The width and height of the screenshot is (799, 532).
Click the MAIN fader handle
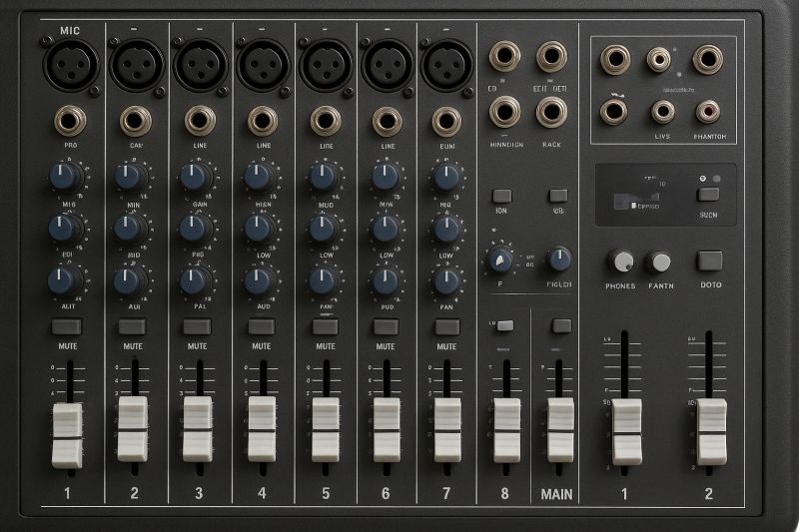[x=559, y=429]
